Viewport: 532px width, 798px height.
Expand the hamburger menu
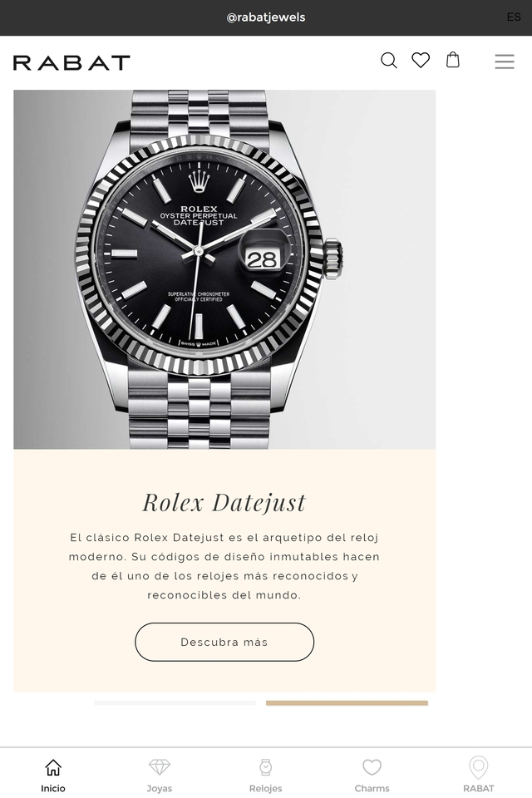pos(505,62)
